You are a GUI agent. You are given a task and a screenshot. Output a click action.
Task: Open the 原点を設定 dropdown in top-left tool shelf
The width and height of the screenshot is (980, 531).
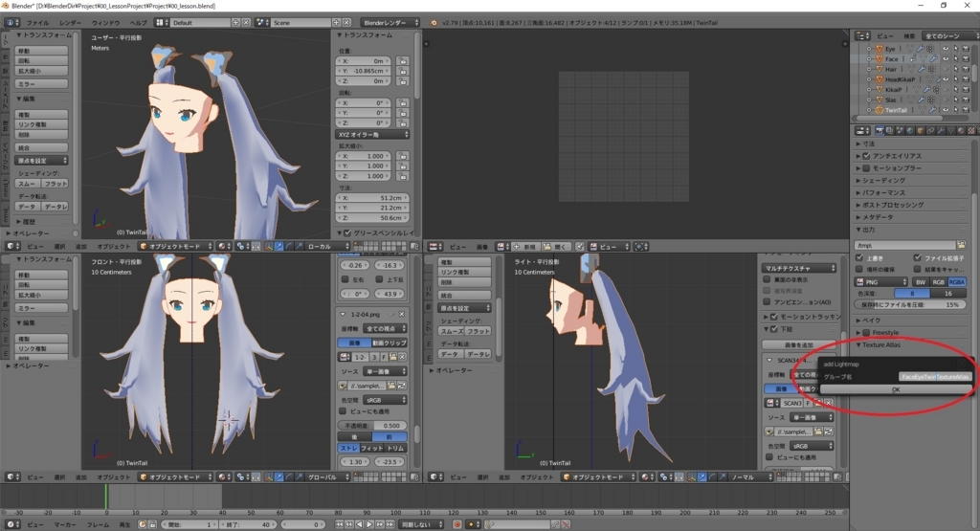coord(41,161)
